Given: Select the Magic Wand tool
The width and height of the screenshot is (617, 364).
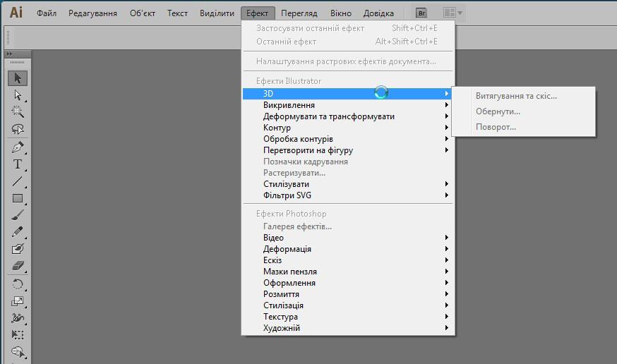Looking at the screenshot, I should click(x=18, y=112).
